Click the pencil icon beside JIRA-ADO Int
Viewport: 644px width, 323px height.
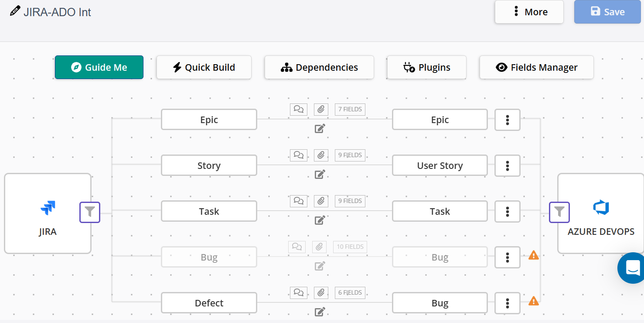point(15,11)
